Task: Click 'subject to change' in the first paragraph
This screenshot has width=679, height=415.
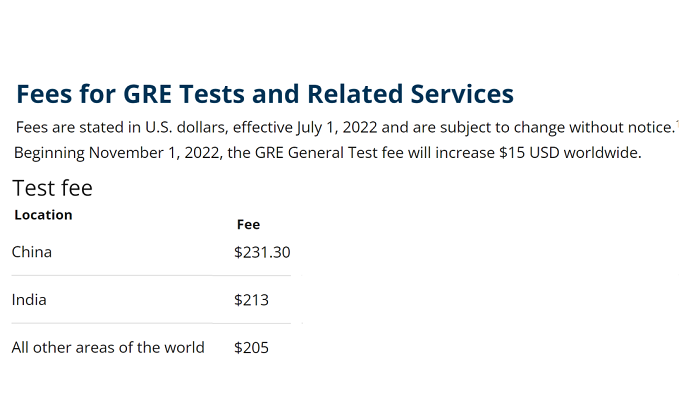Action: tap(501, 127)
